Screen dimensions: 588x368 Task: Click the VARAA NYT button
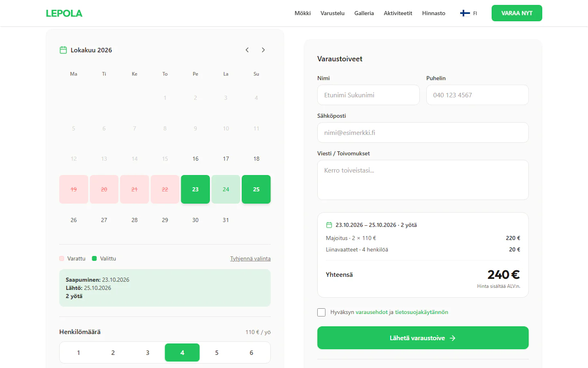pyautogui.click(x=517, y=13)
